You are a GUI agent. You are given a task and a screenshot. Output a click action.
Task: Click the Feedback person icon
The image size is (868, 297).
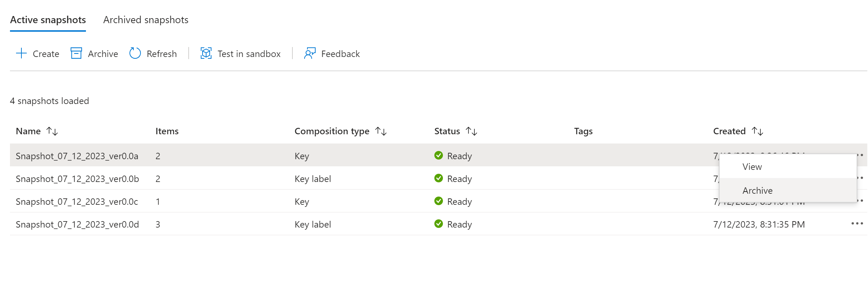[310, 53]
